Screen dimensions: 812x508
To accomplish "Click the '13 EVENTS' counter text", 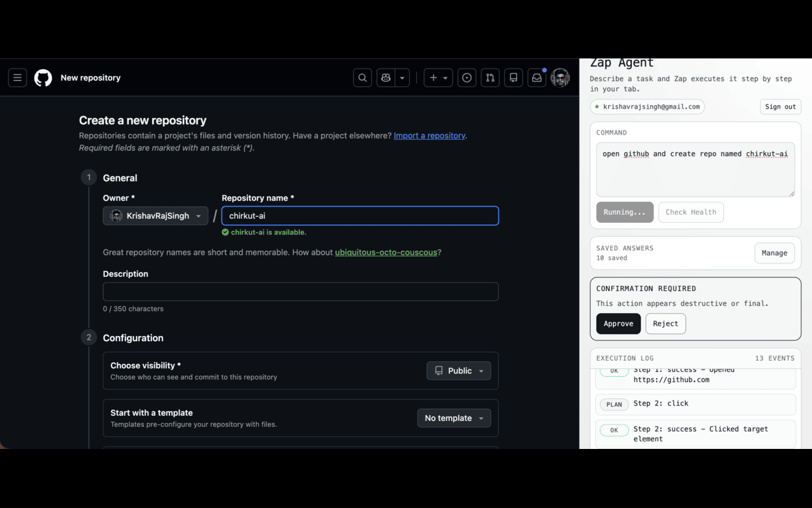I will (x=775, y=358).
